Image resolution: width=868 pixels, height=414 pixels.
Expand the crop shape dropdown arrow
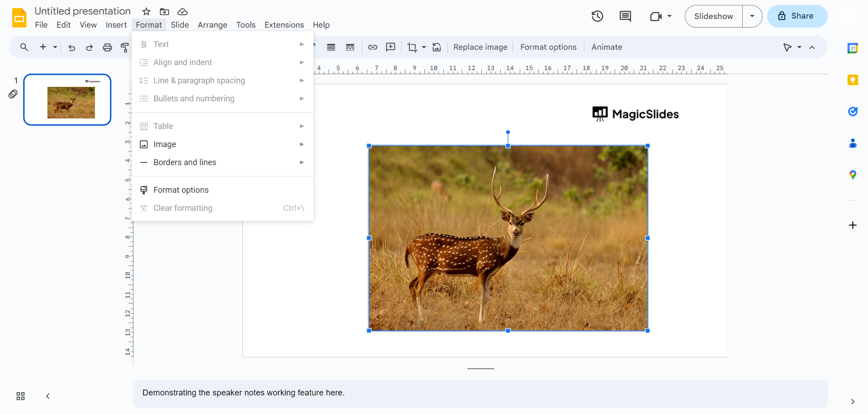point(424,48)
